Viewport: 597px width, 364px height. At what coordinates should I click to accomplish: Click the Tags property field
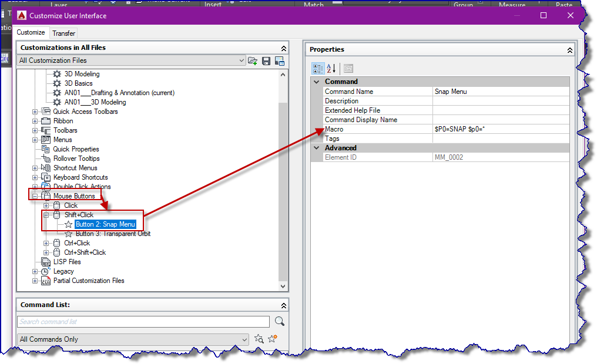(x=501, y=139)
